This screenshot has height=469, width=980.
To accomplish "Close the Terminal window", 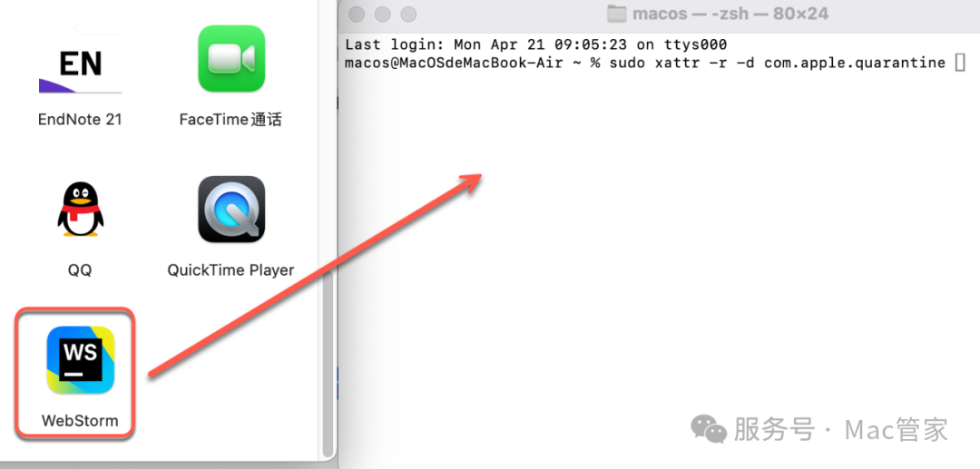I will [357, 14].
